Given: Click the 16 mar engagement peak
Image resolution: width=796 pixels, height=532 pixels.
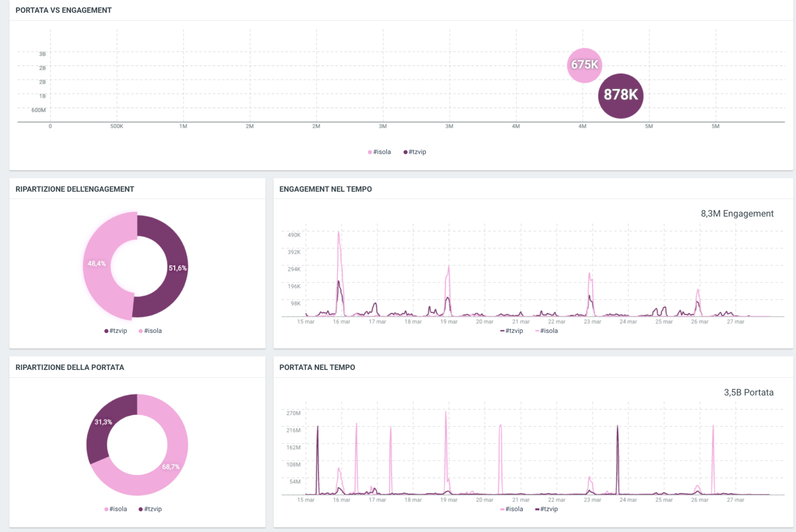Looking at the screenshot, I should [x=339, y=232].
